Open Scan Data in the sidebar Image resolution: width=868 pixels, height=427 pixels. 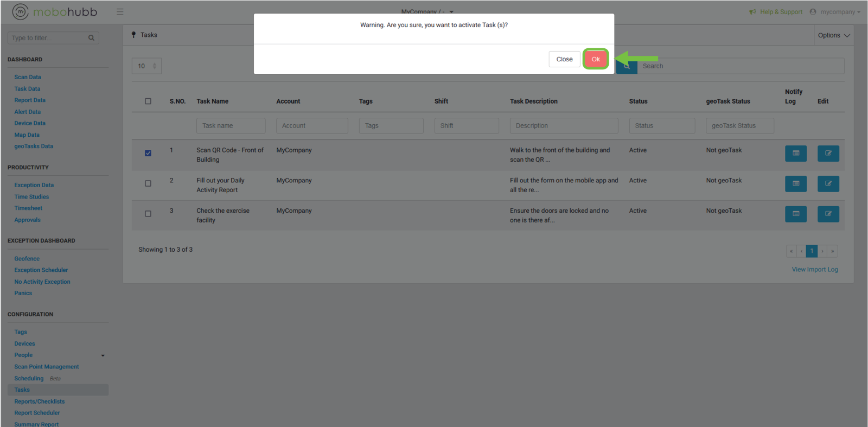tap(28, 77)
